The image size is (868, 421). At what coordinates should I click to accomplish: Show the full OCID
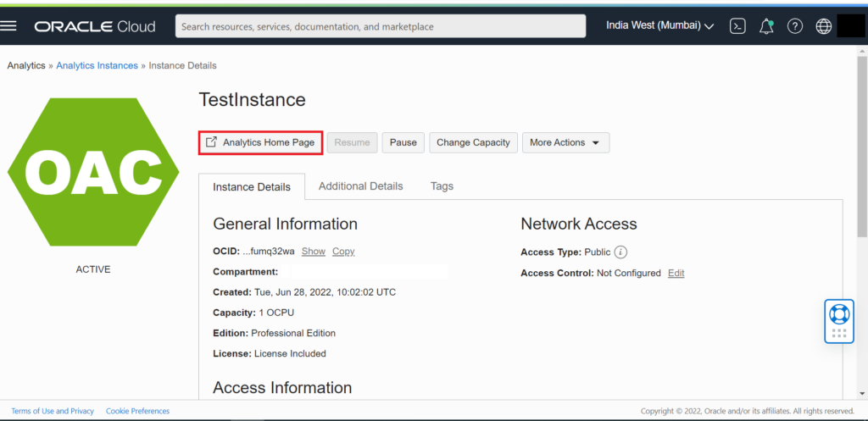(x=313, y=252)
